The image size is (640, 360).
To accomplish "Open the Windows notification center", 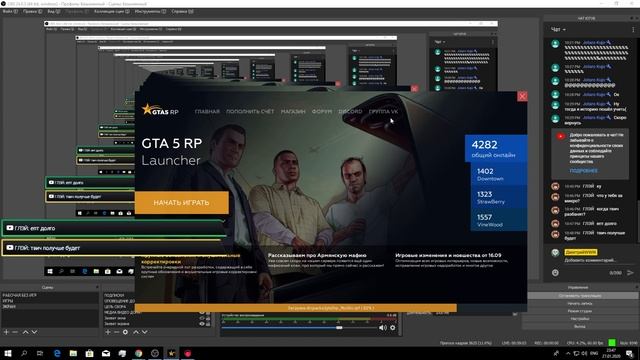I will click(x=629, y=353).
